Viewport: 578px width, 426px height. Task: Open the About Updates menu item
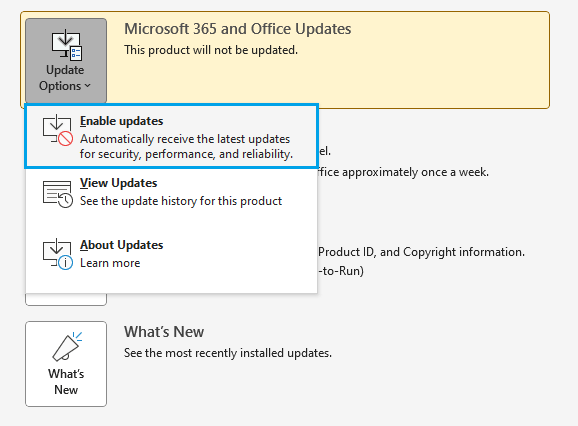tap(171, 254)
